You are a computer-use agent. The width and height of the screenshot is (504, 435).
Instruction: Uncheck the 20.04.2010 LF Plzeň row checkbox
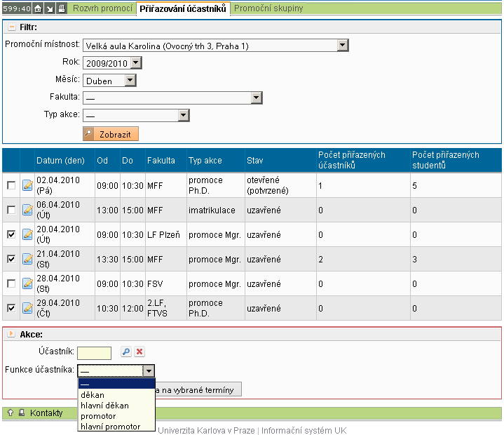pyautogui.click(x=11, y=234)
